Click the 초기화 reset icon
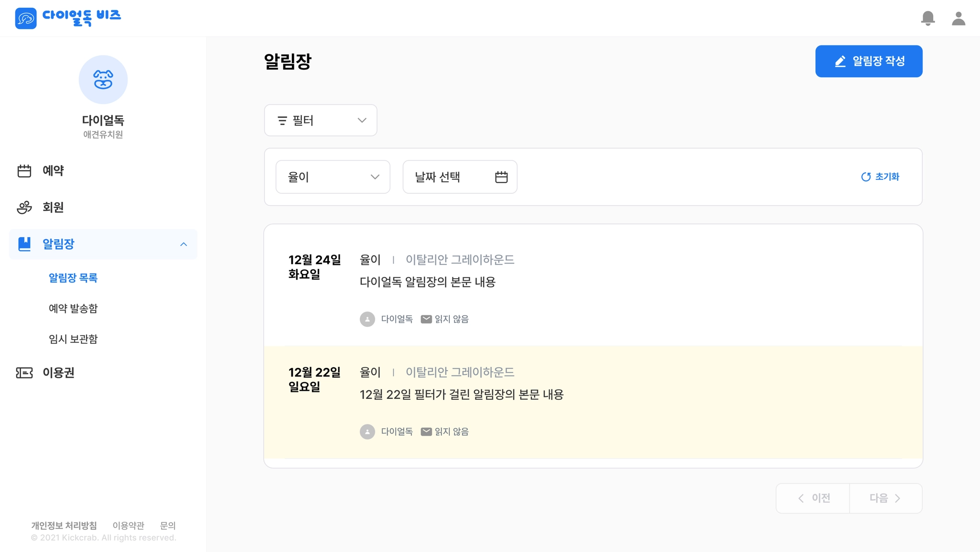The image size is (980, 552). [x=866, y=177]
